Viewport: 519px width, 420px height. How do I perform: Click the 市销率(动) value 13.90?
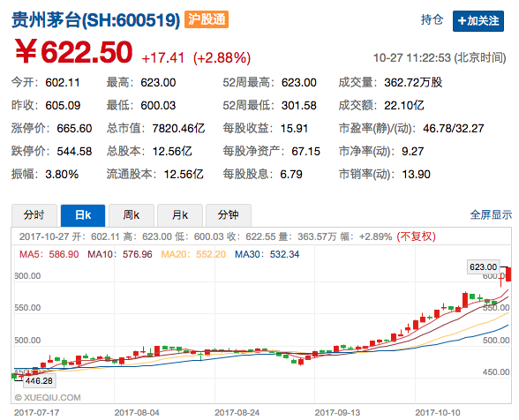[x=416, y=175]
